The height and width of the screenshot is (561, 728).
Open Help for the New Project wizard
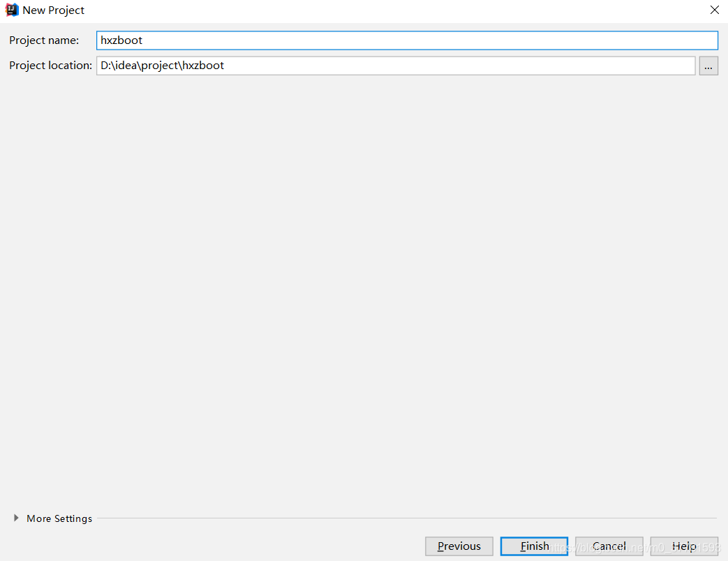point(684,546)
